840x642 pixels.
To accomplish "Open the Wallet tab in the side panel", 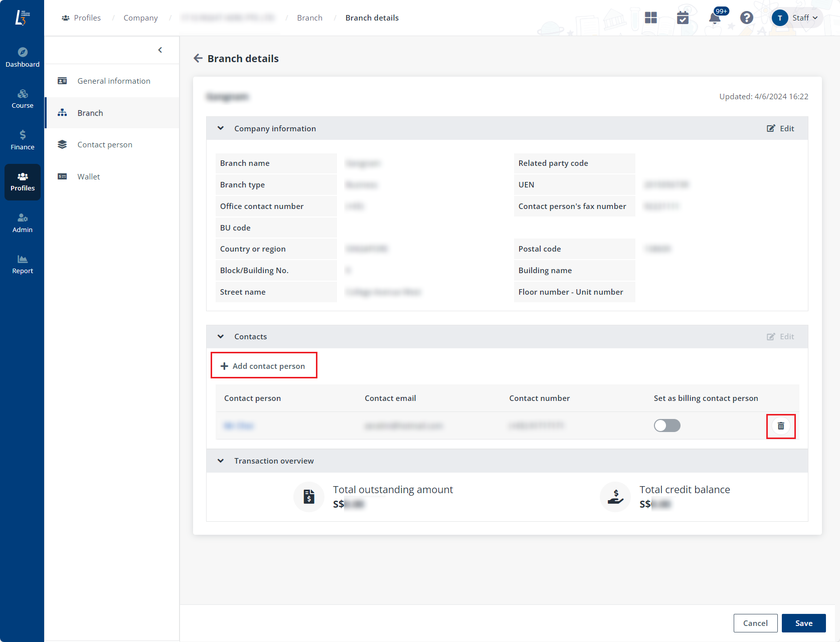I will coord(89,176).
